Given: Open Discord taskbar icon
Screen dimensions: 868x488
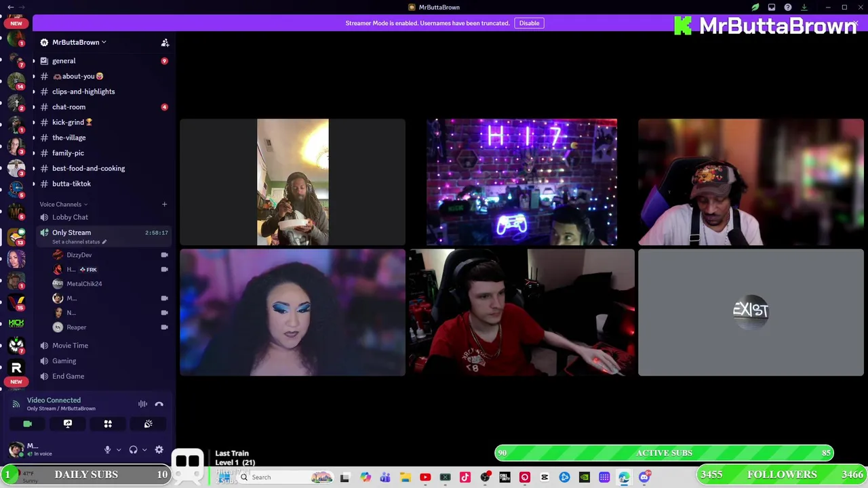Looking at the screenshot, I should [x=644, y=477].
